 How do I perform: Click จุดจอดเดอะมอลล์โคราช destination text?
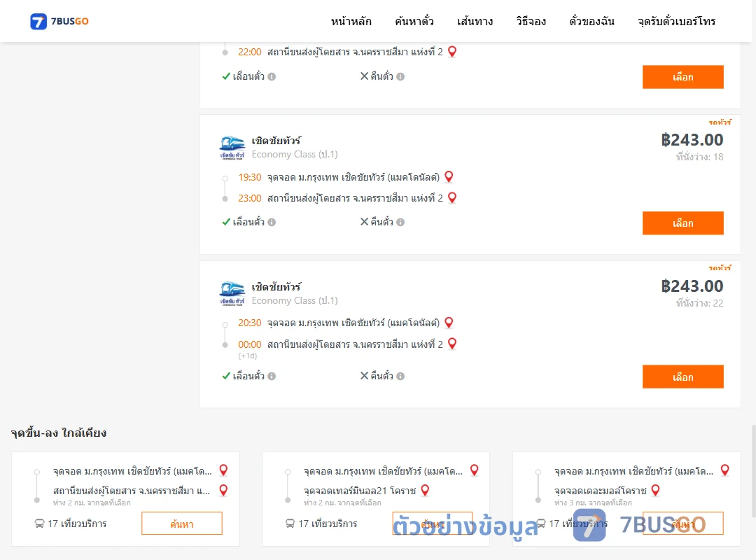(601, 491)
